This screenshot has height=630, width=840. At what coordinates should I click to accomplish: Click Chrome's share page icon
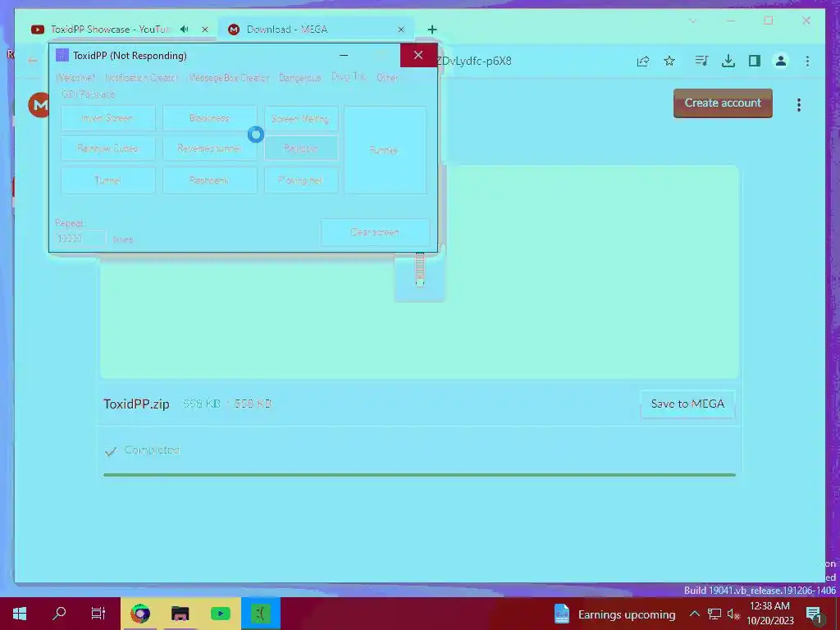643,61
